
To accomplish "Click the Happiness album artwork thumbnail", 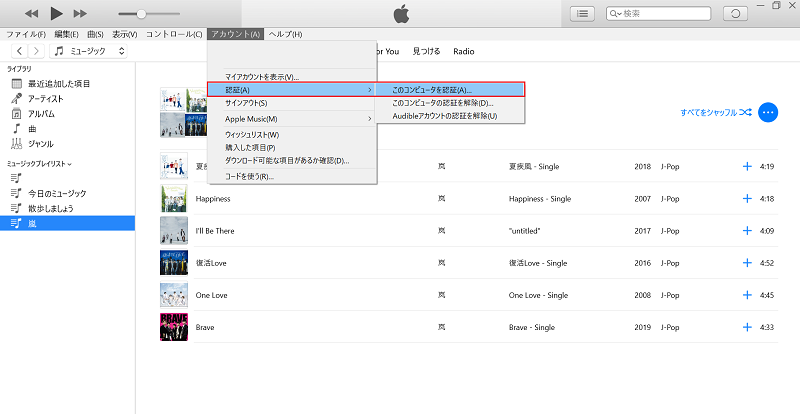I will click(x=174, y=199).
